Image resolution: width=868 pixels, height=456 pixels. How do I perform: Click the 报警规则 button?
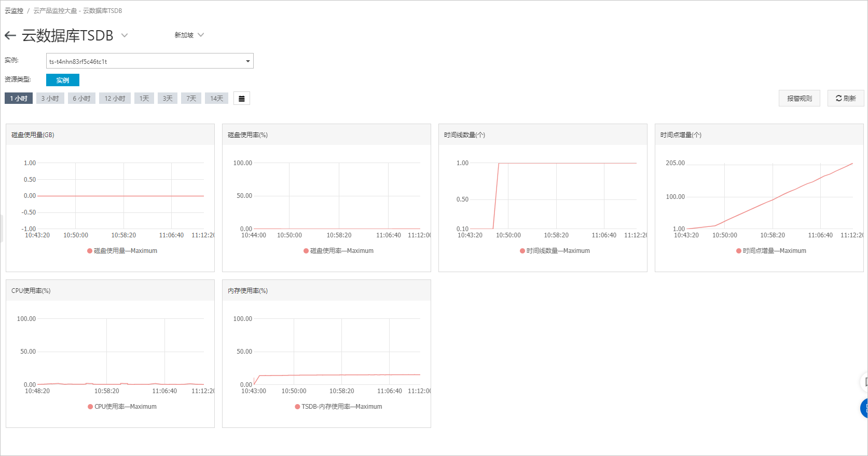pyautogui.click(x=800, y=98)
